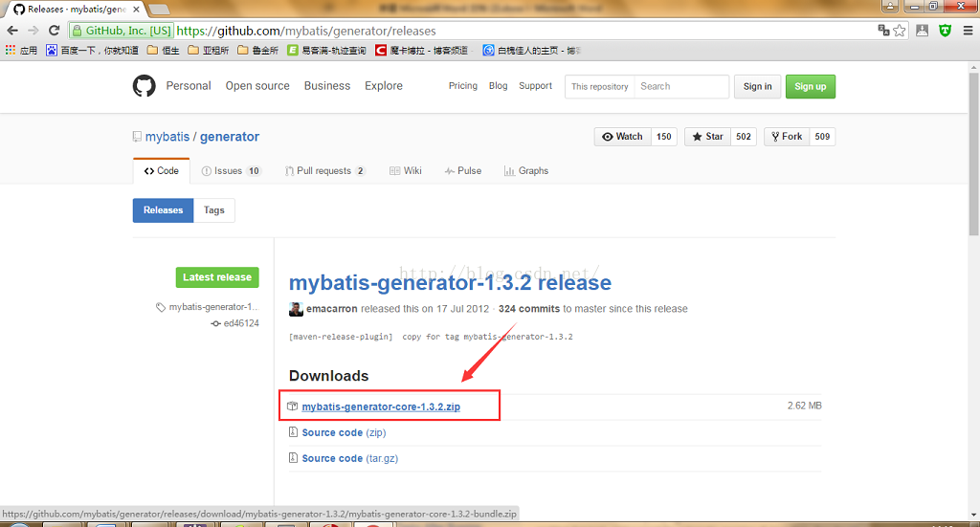Open the mybatis organization link
Screen dimensions: 980x527
[167, 137]
